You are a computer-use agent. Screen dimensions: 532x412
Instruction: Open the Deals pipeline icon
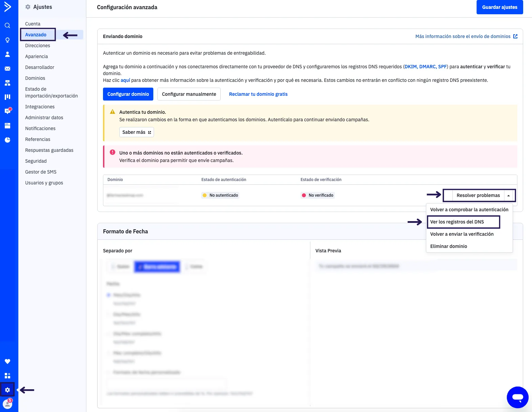point(7,97)
